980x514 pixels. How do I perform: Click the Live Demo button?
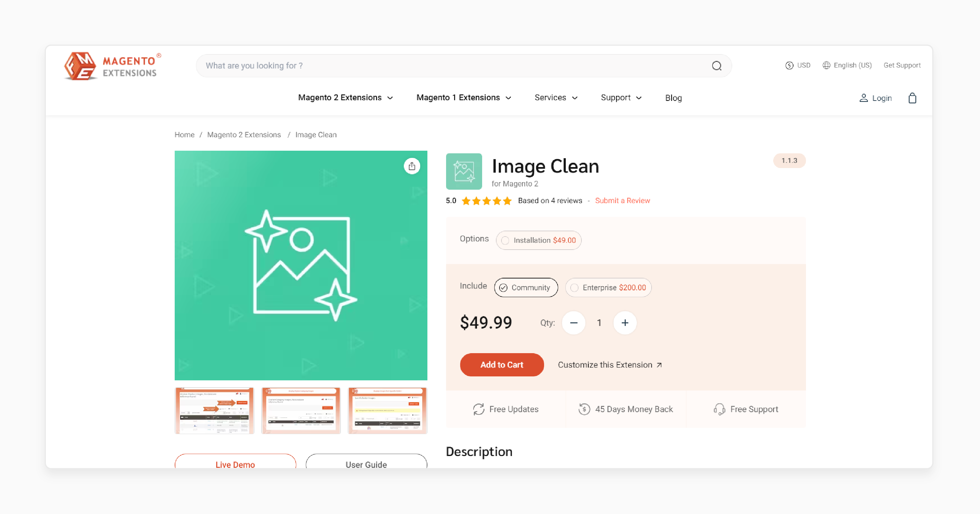[x=235, y=461]
